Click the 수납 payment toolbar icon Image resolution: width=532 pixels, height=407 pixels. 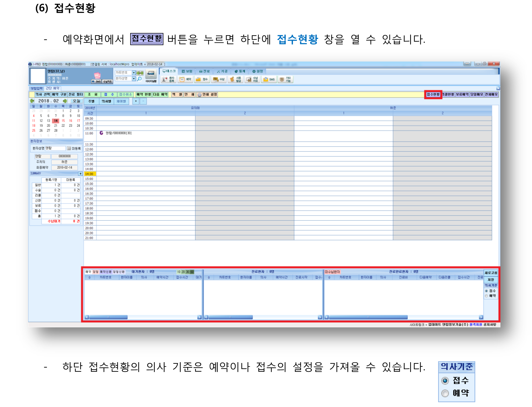coord(219,79)
